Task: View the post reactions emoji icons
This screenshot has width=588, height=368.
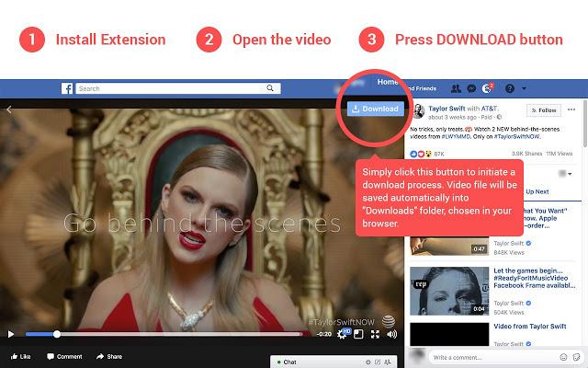Action: (x=421, y=154)
